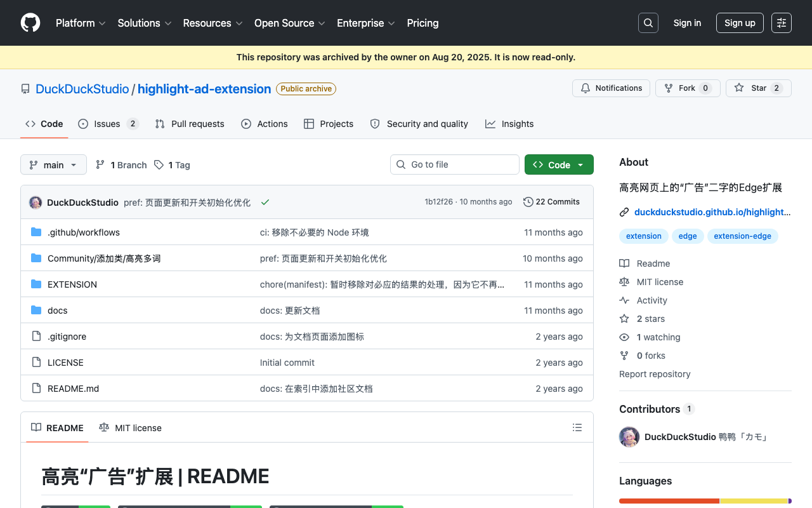Screen dimensions: 812x508
Task: Expand the Solutions menu
Action: coord(145,23)
